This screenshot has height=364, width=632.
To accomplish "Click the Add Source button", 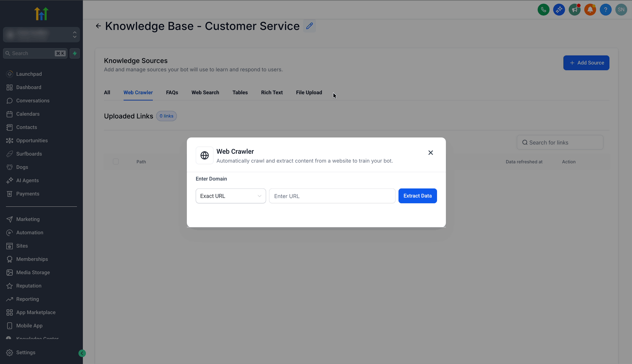I will 586,63.
